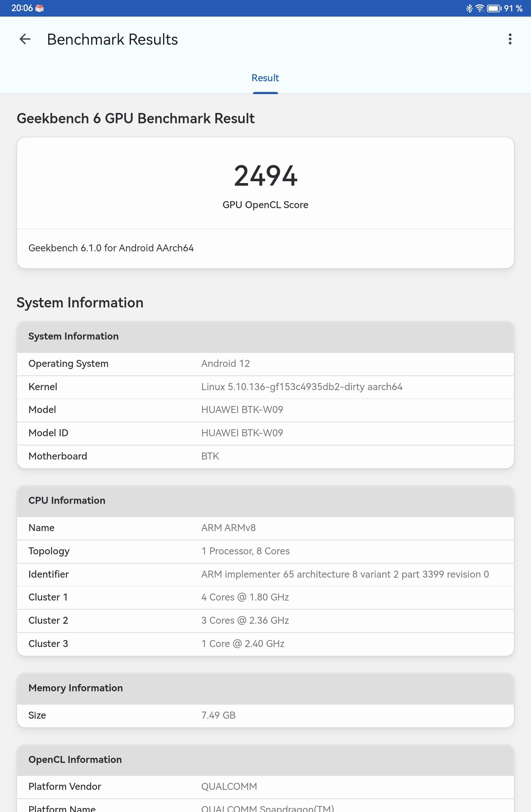Tap the notification icon beside the clock

pos(39,8)
